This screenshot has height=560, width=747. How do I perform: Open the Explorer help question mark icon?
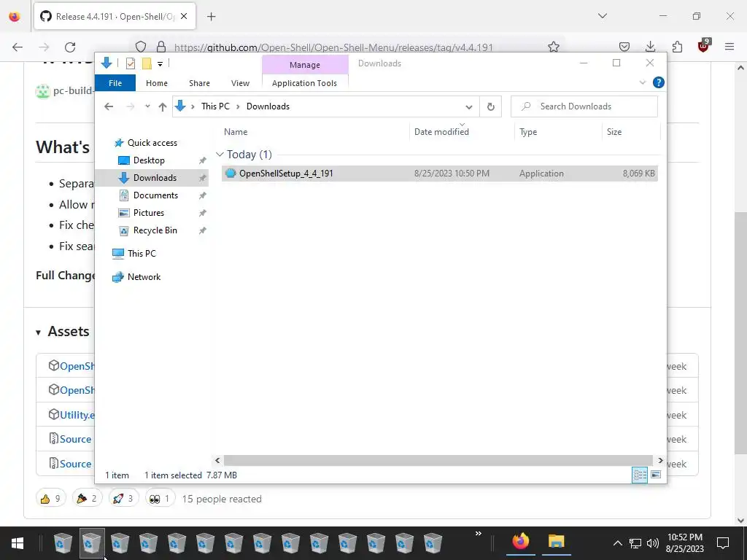pos(659,82)
